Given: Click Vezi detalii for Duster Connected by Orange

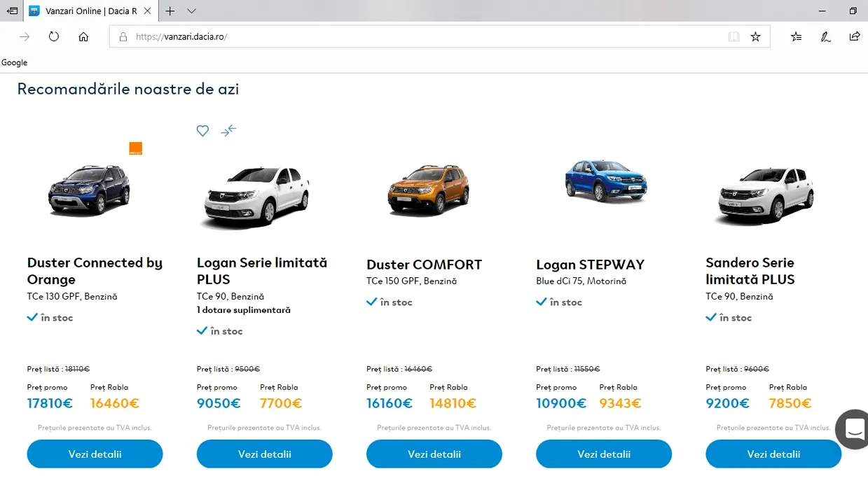Looking at the screenshot, I should [95, 454].
